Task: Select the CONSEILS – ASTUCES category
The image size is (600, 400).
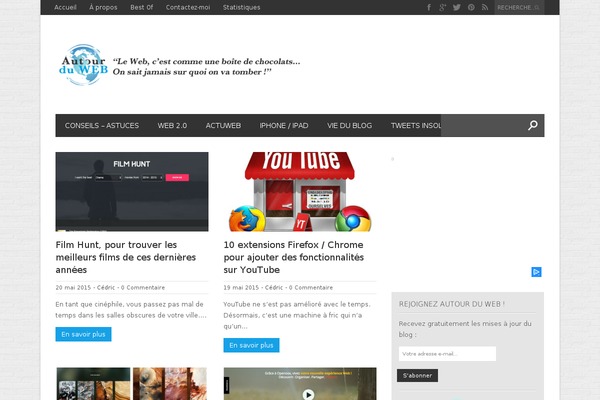Action: [102, 126]
